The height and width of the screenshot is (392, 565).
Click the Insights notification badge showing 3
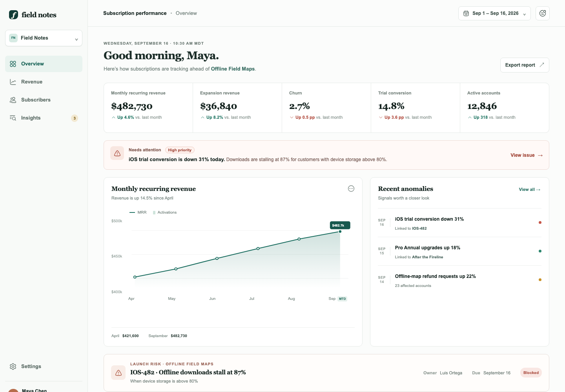75,118
